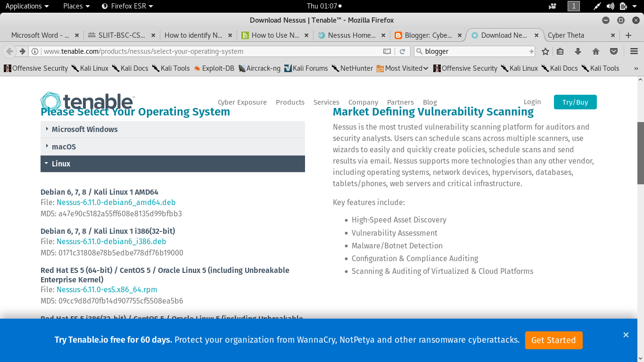Open the Applications menu
This screenshot has width=644, height=362.
click(27, 6)
